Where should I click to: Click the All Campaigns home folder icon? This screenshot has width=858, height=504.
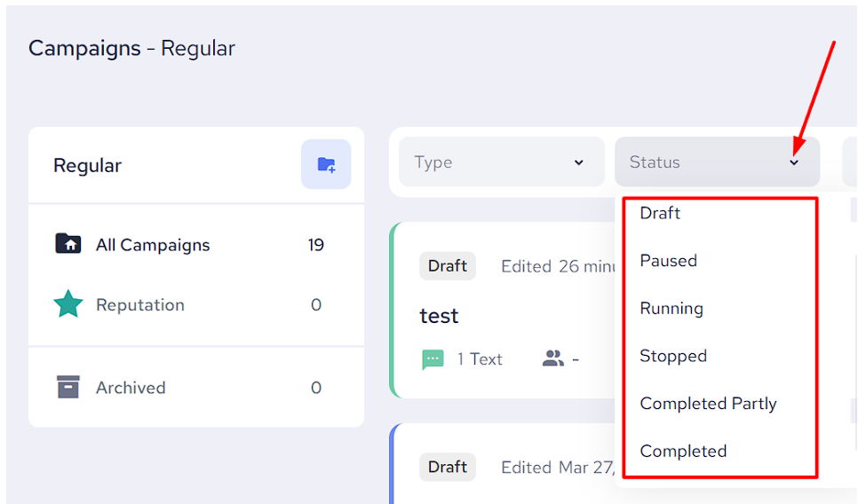[68, 244]
